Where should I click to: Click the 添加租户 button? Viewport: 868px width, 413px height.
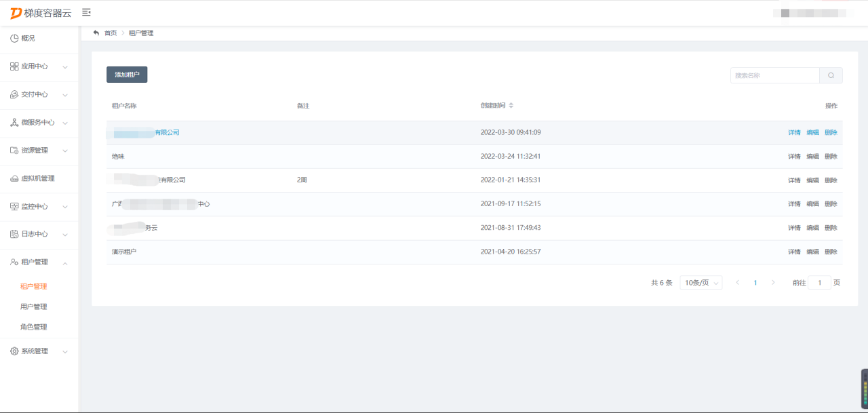click(x=127, y=75)
